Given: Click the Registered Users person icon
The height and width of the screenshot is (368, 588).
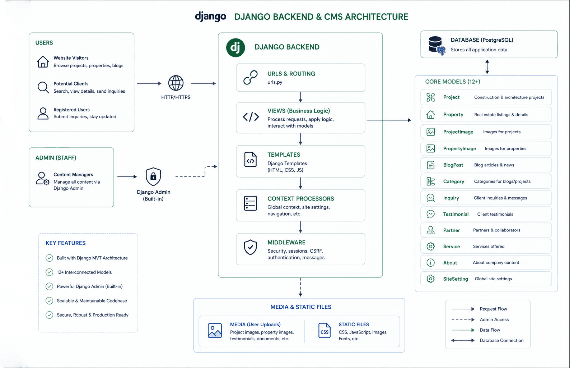Looking at the screenshot, I should tap(43, 113).
